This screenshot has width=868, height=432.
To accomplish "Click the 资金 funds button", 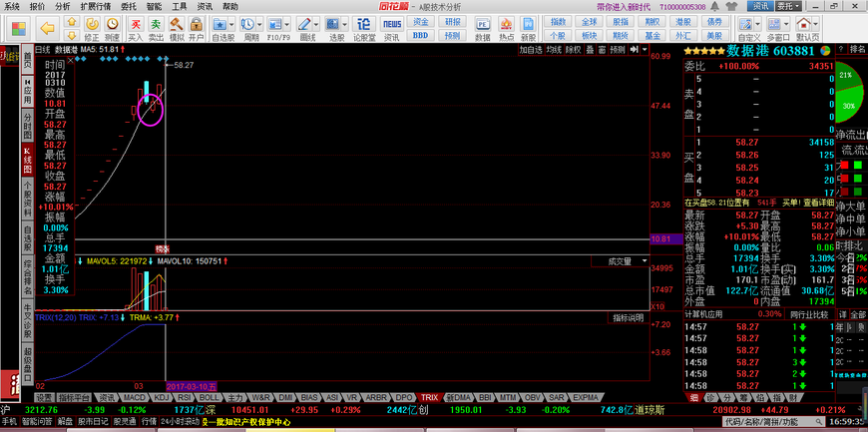I will 421,22.
